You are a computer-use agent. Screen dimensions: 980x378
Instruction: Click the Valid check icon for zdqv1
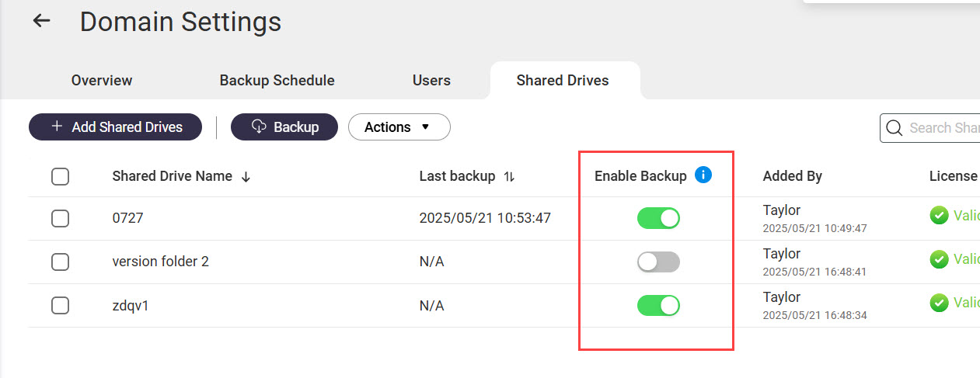click(939, 303)
